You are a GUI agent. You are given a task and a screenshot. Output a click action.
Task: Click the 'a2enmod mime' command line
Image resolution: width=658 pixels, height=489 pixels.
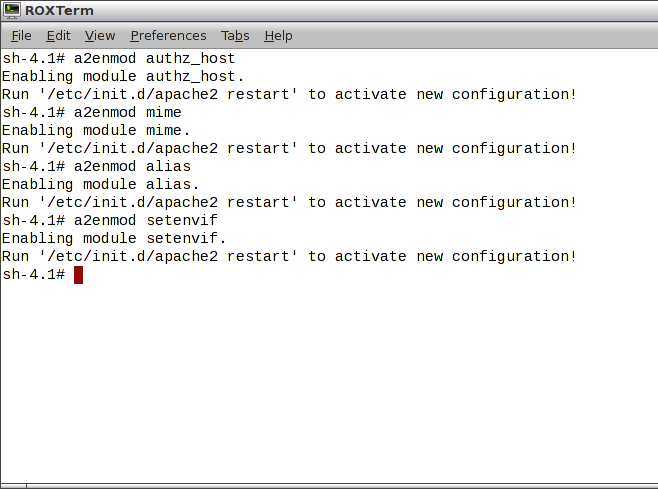click(92, 112)
